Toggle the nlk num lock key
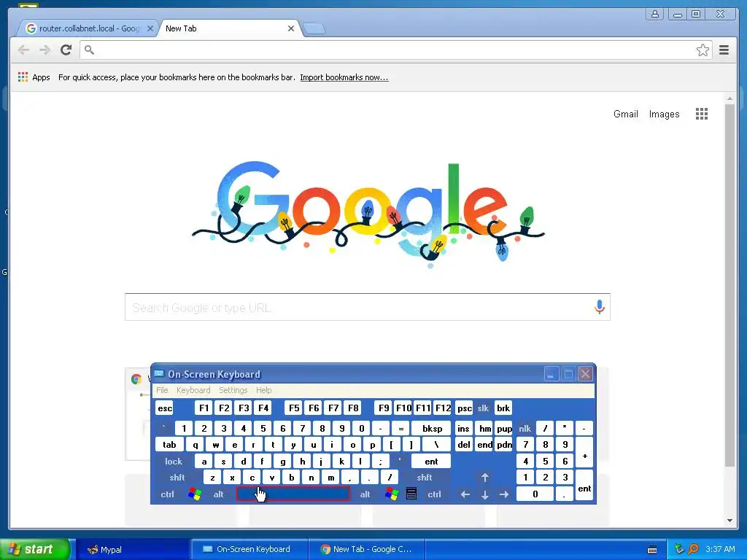The height and width of the screenshot is (560, 747). click(x=525, y=429)
